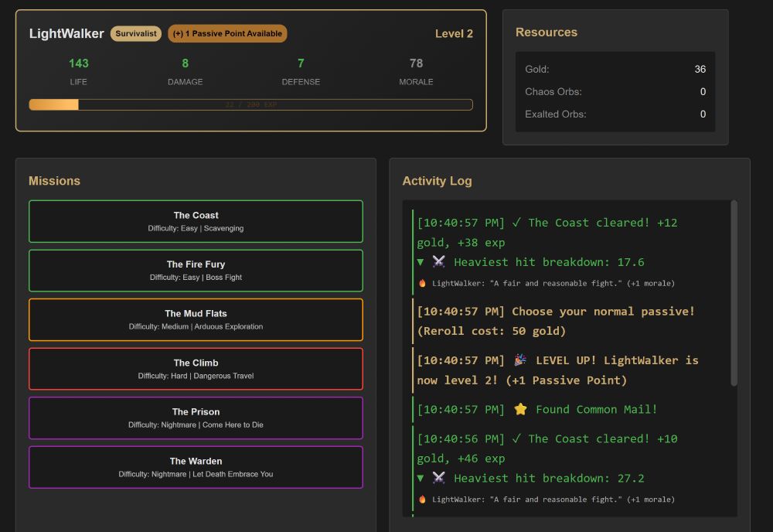Image resolution: width=773 pixels, height=532 pixels.
Task: Click the experience progress bar
Action: 251,104
